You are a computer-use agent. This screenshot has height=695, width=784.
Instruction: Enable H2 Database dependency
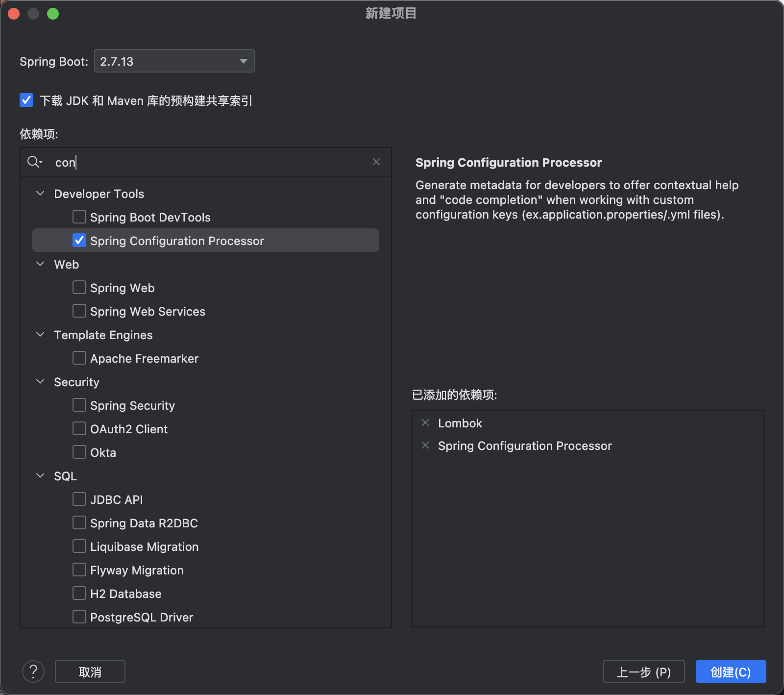(79, 593)
